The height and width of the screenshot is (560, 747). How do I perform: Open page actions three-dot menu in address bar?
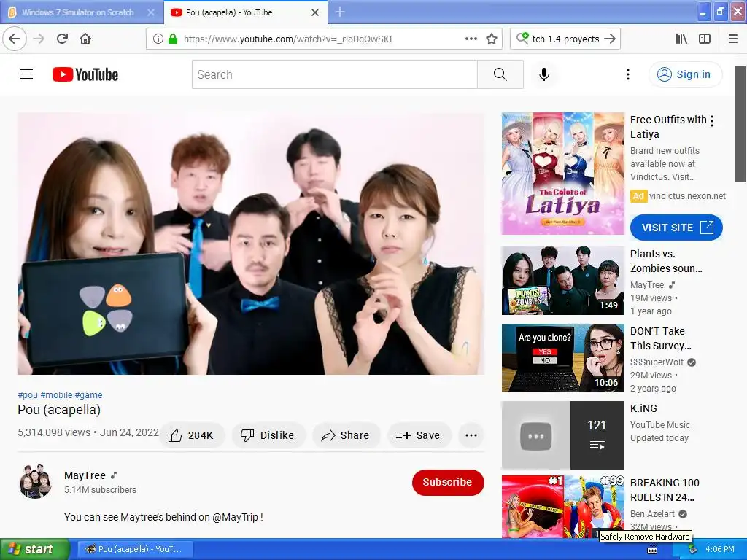(471, 39)
